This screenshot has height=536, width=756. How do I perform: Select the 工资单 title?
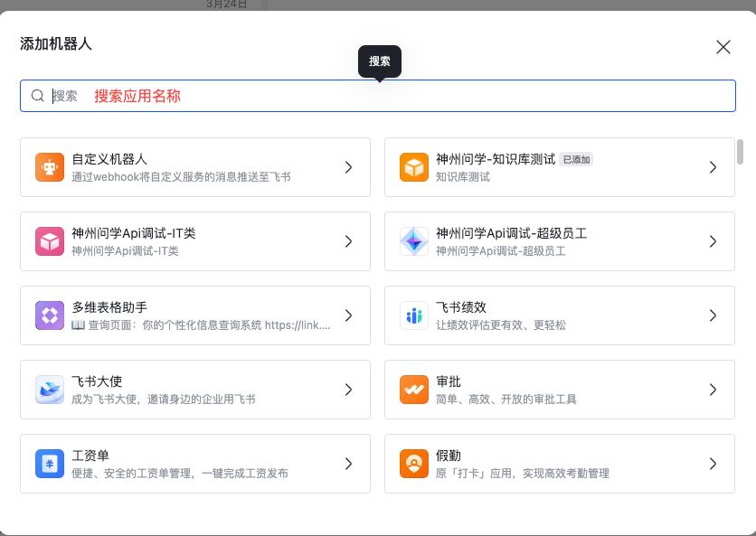[x=90, y=456]
